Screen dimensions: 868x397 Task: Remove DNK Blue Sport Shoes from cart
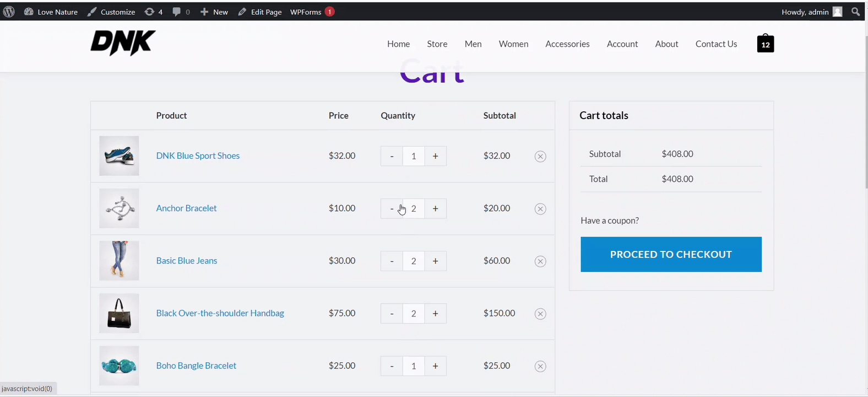pos(540,157)
